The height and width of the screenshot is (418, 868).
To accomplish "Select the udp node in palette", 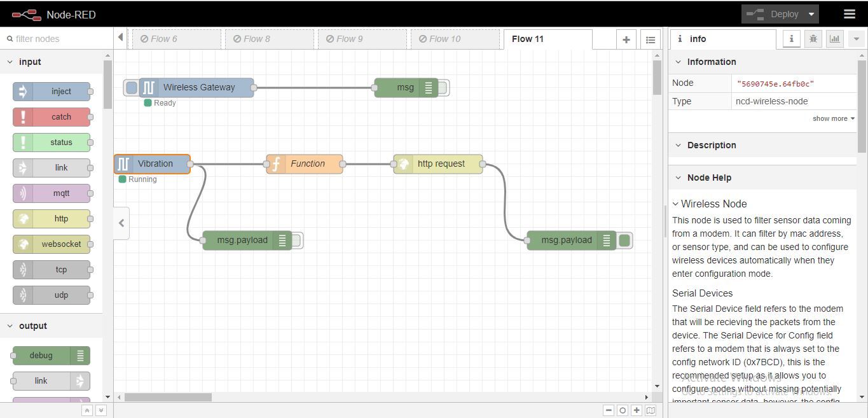I will point(52,295).
